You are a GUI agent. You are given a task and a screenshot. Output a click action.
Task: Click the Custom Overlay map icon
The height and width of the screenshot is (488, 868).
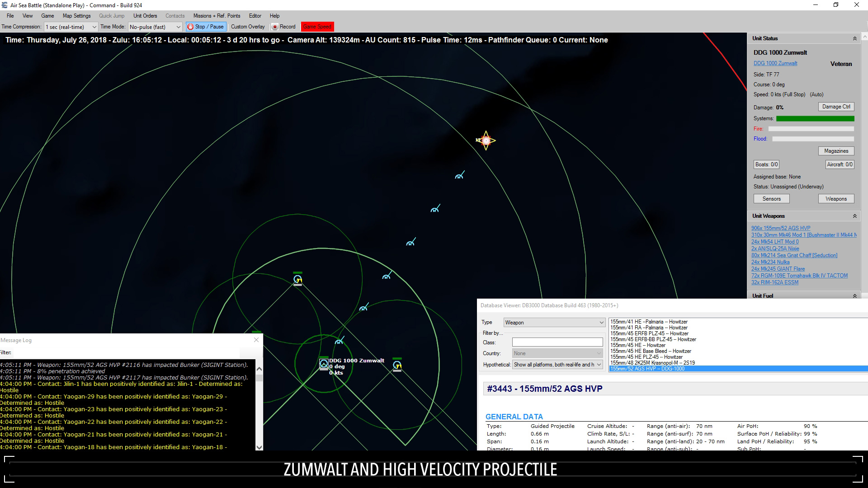[247, 27]
